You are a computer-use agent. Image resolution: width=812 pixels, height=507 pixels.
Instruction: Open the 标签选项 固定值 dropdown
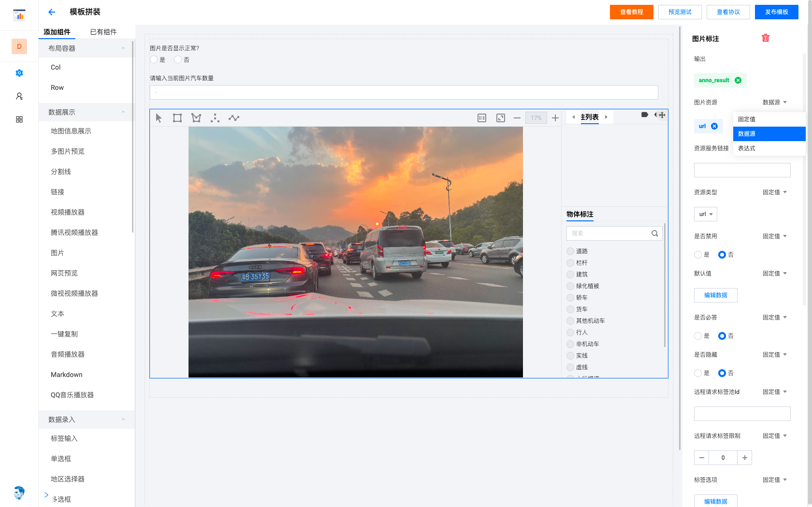(775, 480)
